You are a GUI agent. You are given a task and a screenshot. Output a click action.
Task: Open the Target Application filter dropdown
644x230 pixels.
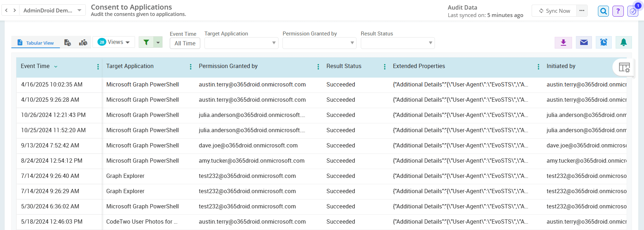[241, 43]
